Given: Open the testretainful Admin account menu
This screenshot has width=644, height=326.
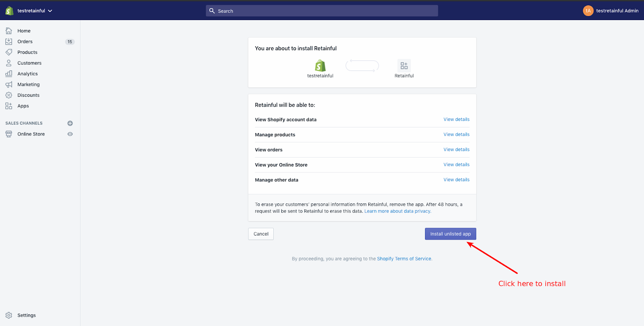Looking at the screenshot, I should (x=611, y=11).
